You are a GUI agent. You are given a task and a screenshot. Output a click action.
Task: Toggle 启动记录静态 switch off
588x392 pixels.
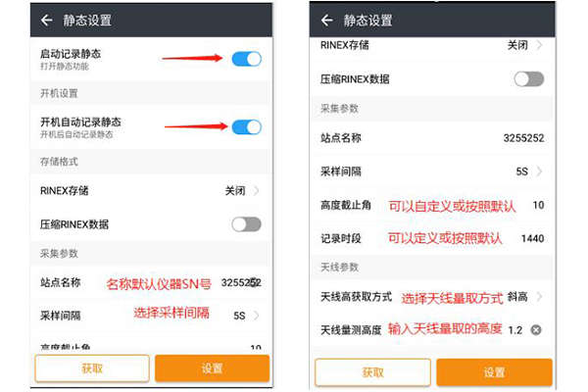(x=246, y=59)
